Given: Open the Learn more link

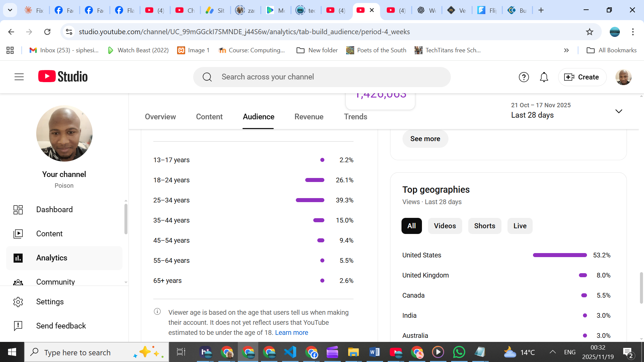Looking at the screenshot, I should tap(291, 333).
